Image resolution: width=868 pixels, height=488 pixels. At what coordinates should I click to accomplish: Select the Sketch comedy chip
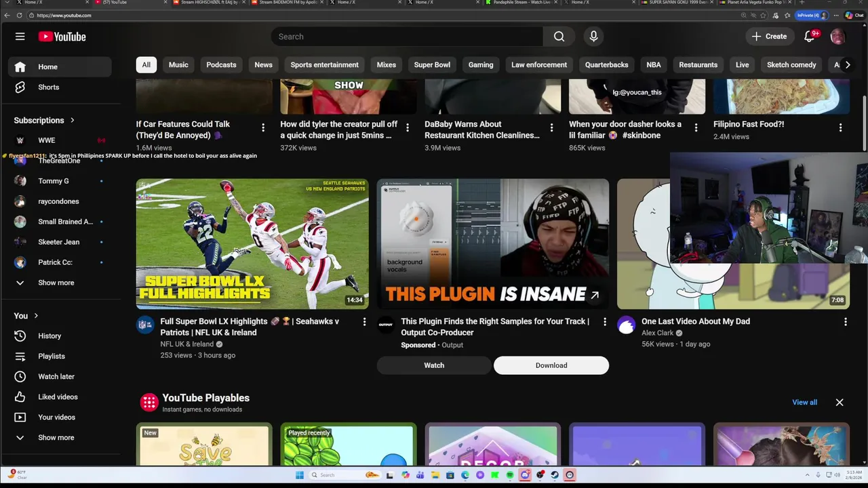click(x=791, y=65)
